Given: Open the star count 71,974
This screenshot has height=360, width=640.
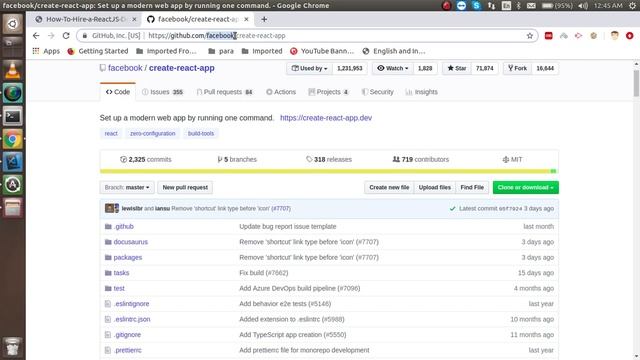Looking at the screenshot, I should pos(484,68).
